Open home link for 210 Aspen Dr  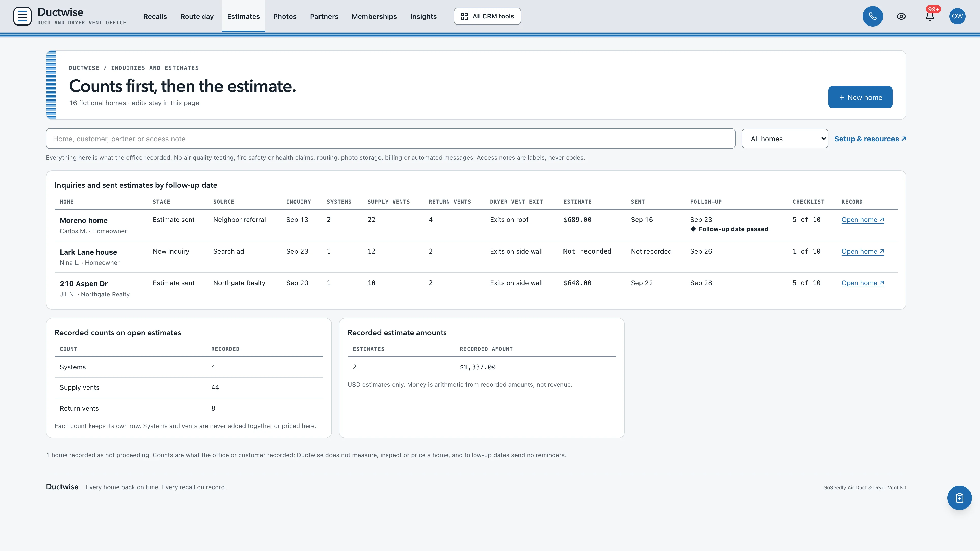[862, 283]
